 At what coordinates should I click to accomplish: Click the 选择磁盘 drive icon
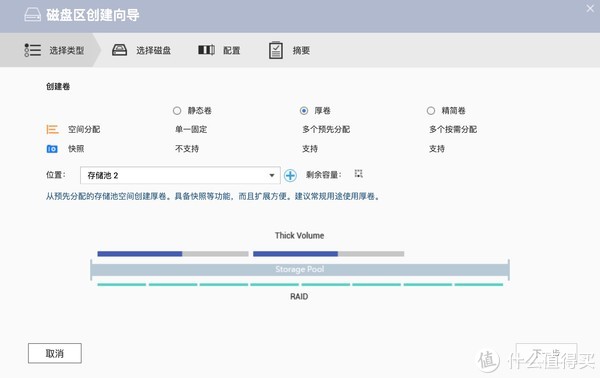(x=119, y=50)
